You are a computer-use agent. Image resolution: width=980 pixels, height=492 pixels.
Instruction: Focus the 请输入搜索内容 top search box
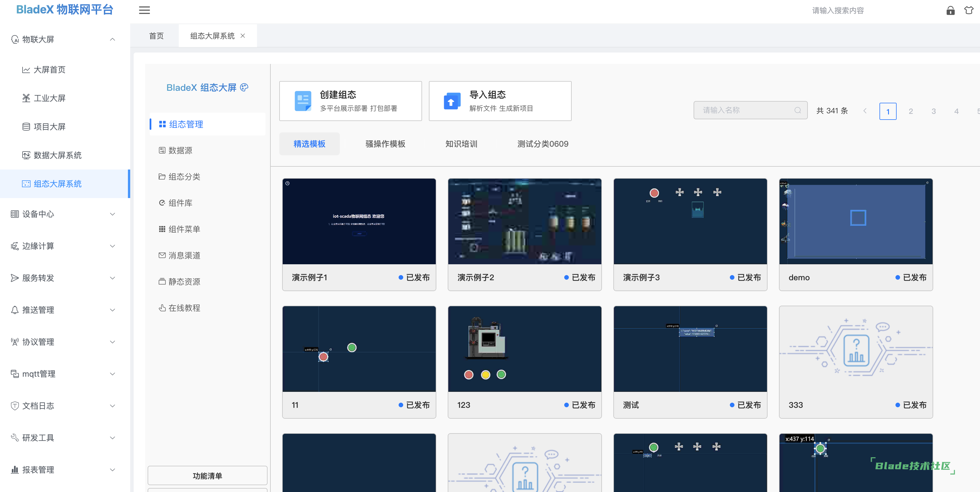(x=838, y=11)
